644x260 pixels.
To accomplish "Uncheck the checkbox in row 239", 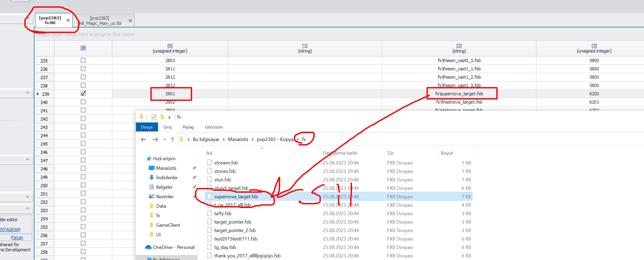I will [83, 93].
